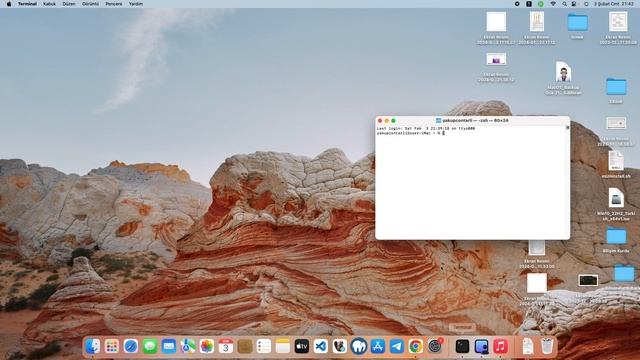Image resolution: width=640 pixels, height=360 pixels.
Task: Open the round badged settings dock icon
Action: point(435,346)
